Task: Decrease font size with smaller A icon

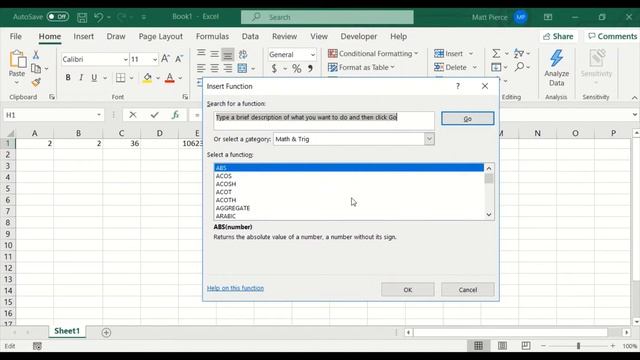Action: coord(179,59)
